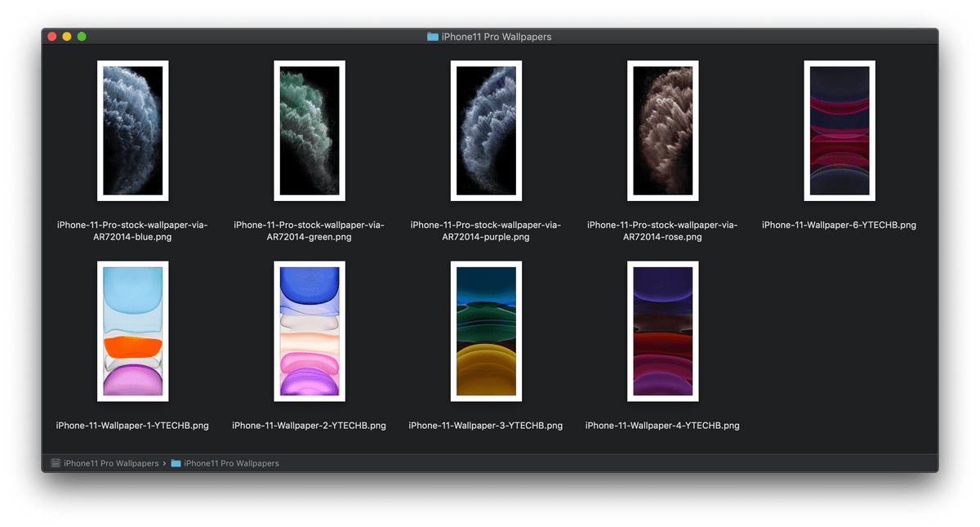Image resolution: width=980 pixels, height=527 pixels.
Task: Select the purple iPhone 11 Pro wallpaper thumbnail
Action: tap(486, 131)
